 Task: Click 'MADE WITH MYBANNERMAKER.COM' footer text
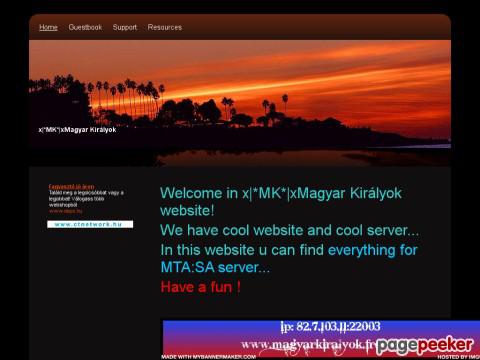pyautogui.click(x=209, y=357)
